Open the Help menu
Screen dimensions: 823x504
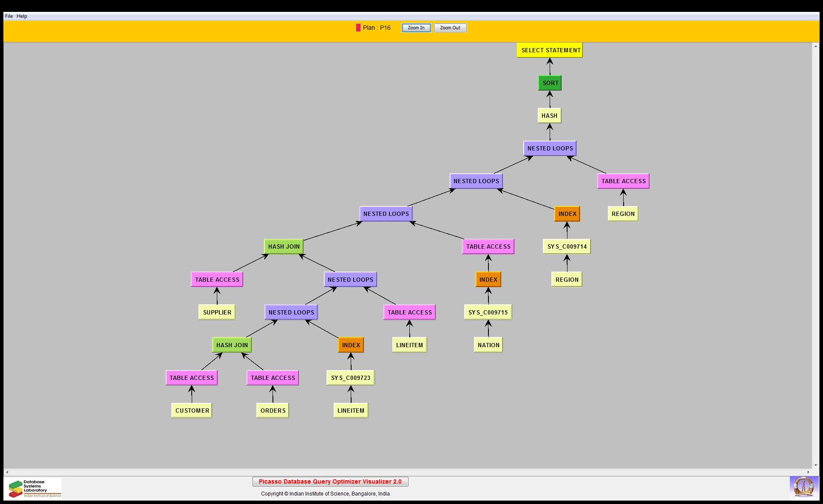point(22,16)
